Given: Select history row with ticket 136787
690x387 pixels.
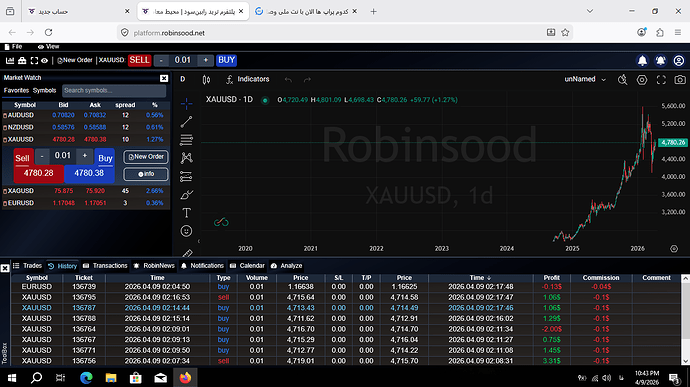Looking at the screenshot, I should pos(345,308).
